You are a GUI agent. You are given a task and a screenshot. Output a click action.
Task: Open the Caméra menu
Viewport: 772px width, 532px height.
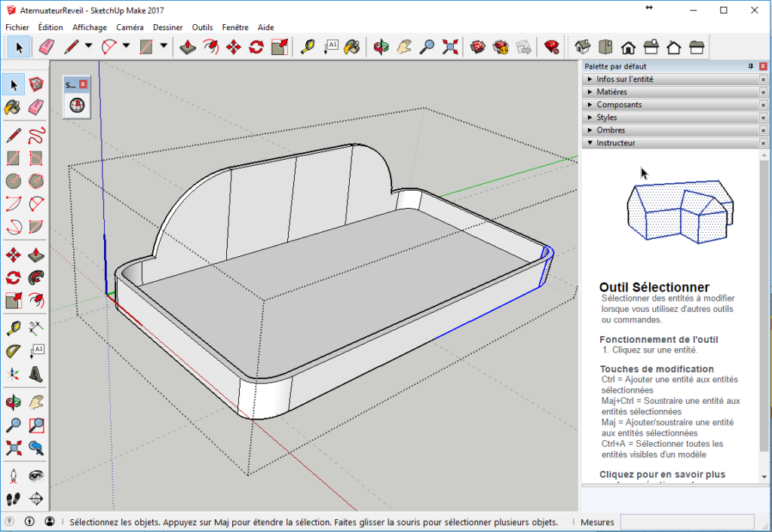(128, 27)
